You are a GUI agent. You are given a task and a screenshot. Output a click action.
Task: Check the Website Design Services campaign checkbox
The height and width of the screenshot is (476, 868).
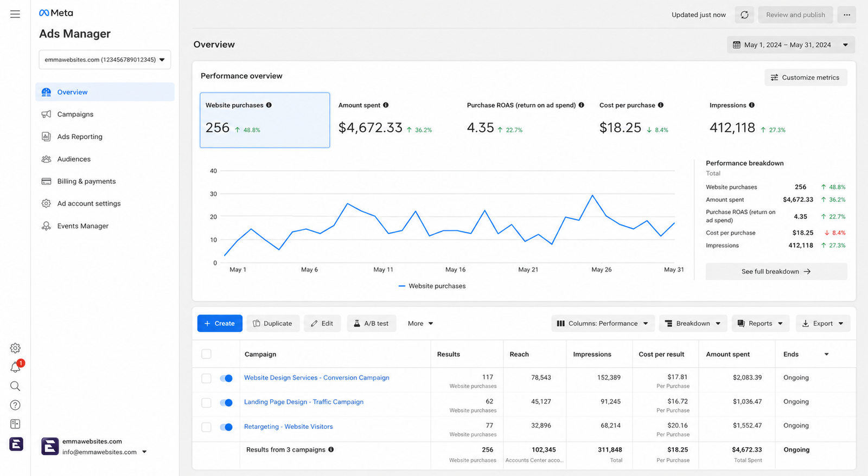point(206,378)
